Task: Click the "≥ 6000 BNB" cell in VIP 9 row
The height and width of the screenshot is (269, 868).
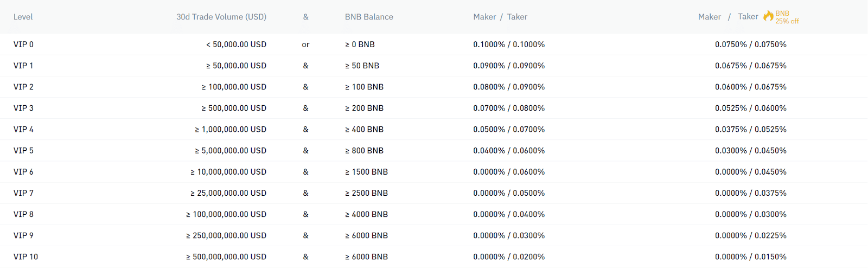Action: coord(366,235)
